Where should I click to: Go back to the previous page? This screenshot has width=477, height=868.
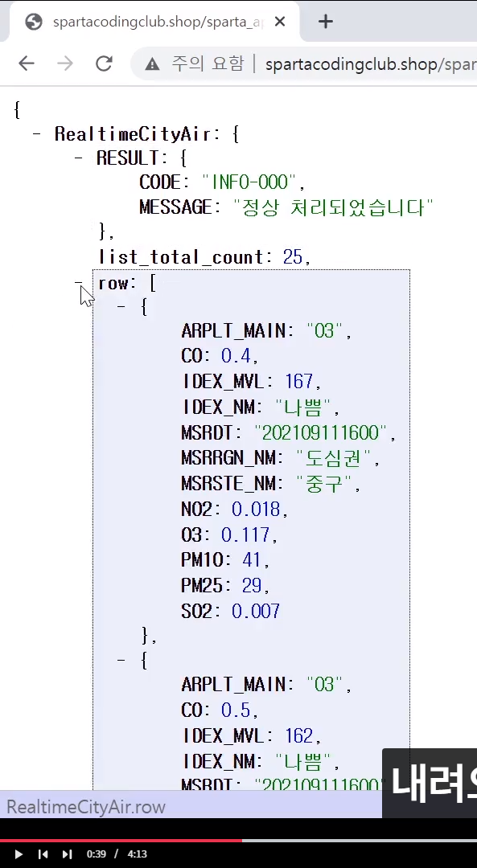coord(26,63)
